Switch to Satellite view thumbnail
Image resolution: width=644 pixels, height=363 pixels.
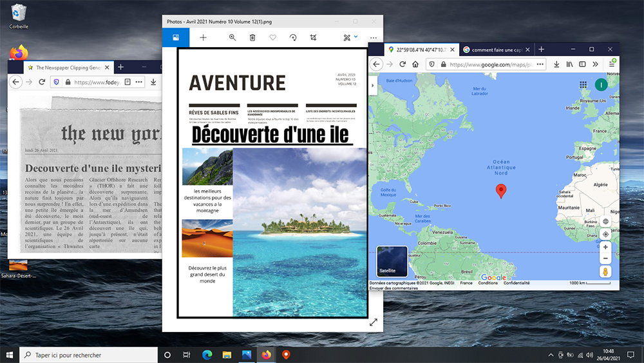click(x=392, y=261)
